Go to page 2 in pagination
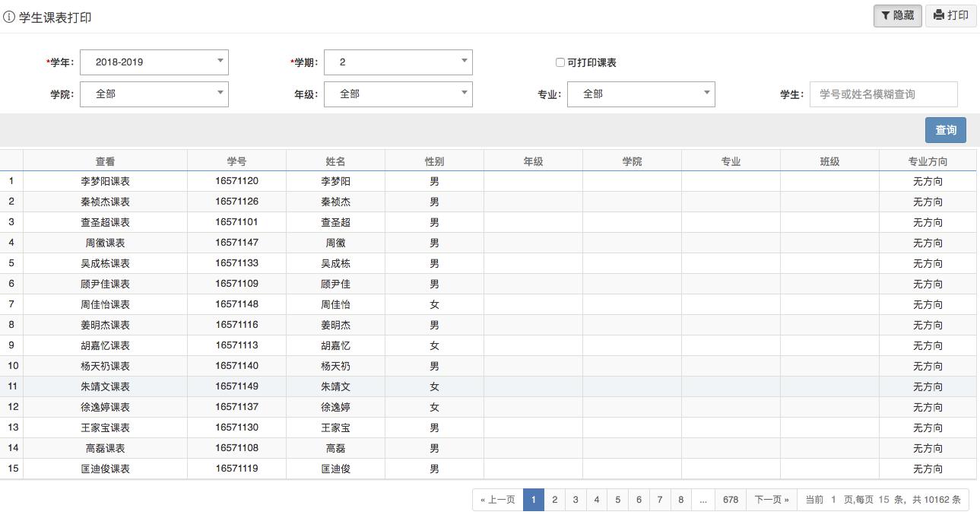Viewport: 980px width, 515px height. pyautogui.click(x=554, y=499)
